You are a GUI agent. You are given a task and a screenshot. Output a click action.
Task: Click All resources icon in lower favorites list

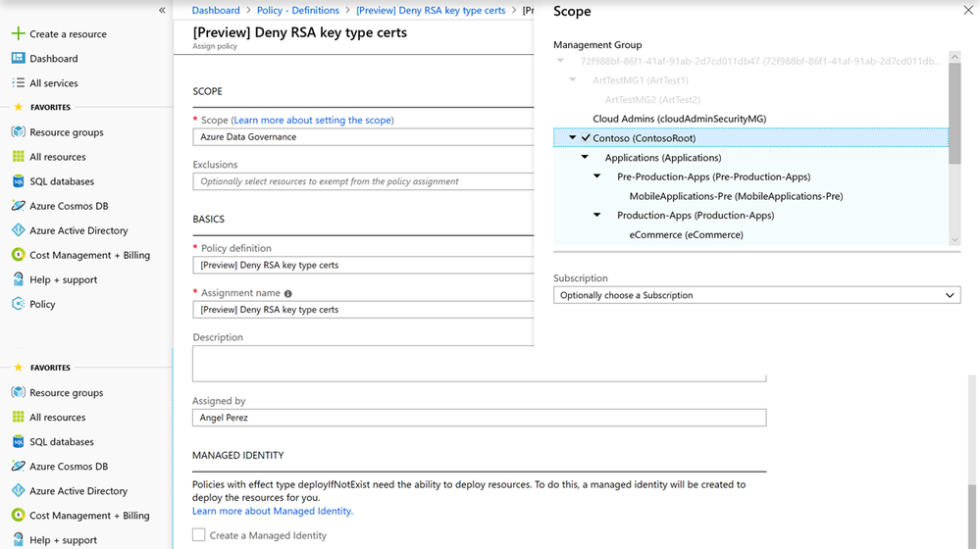18,417
